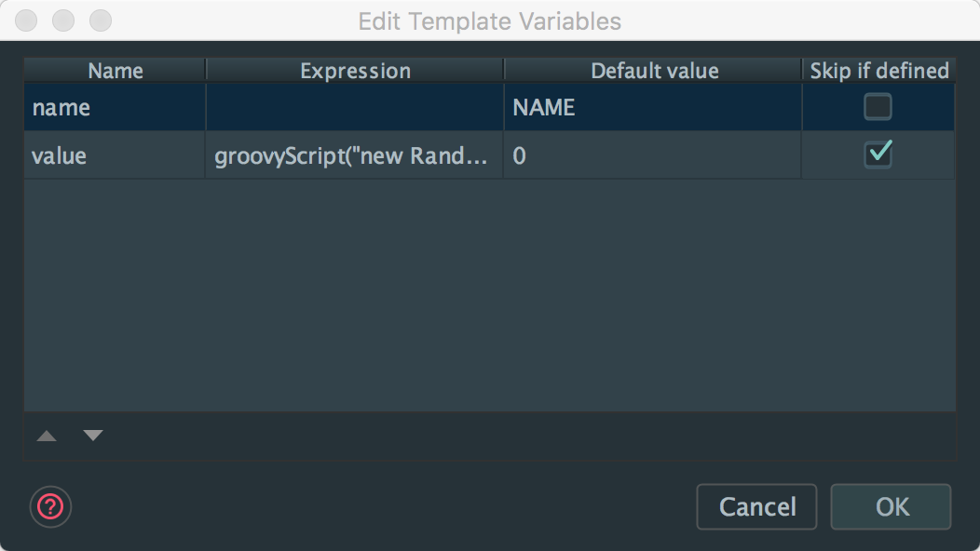The image size is (980, 551).
Task: Select the name variable cell
Action: click(x=115, y=108)
